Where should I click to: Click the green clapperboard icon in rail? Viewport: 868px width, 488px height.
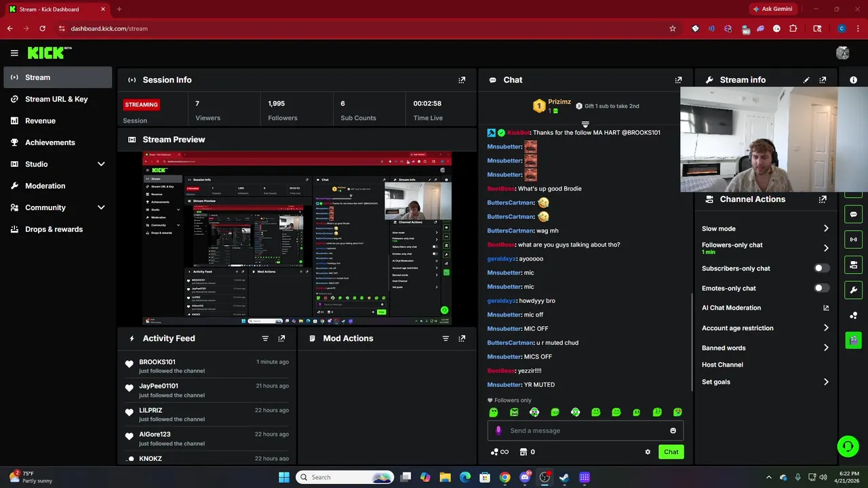[x=853, y=340]
